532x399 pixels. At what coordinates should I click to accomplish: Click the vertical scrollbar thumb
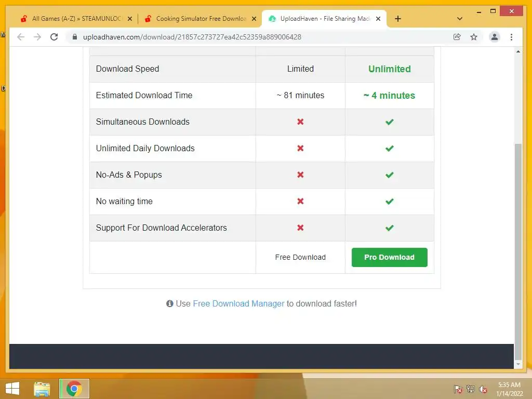518,251
